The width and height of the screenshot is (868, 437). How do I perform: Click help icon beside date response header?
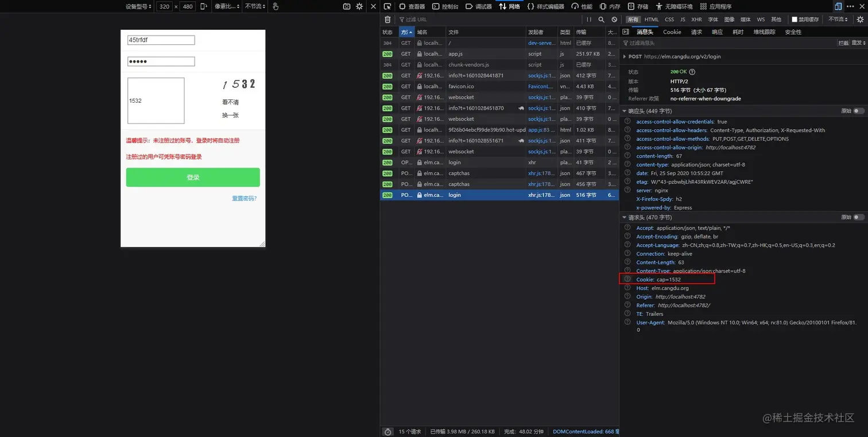[x=627, y=173]
